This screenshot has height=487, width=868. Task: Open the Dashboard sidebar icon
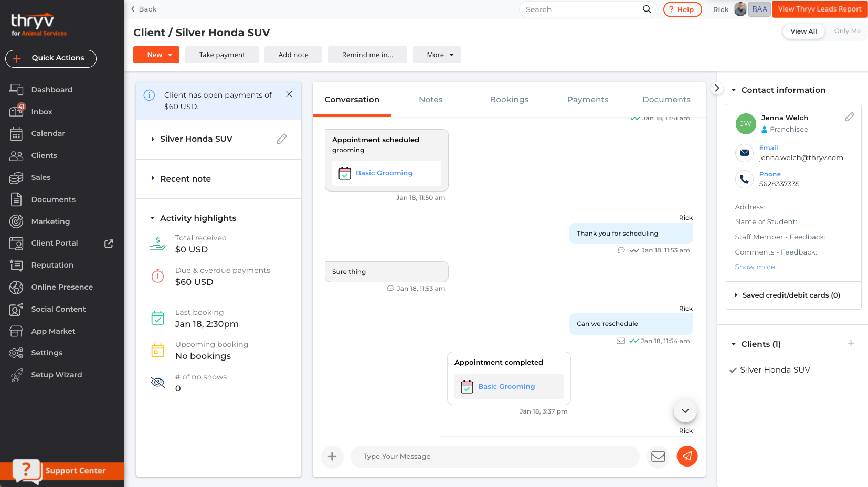click(16, 90)
